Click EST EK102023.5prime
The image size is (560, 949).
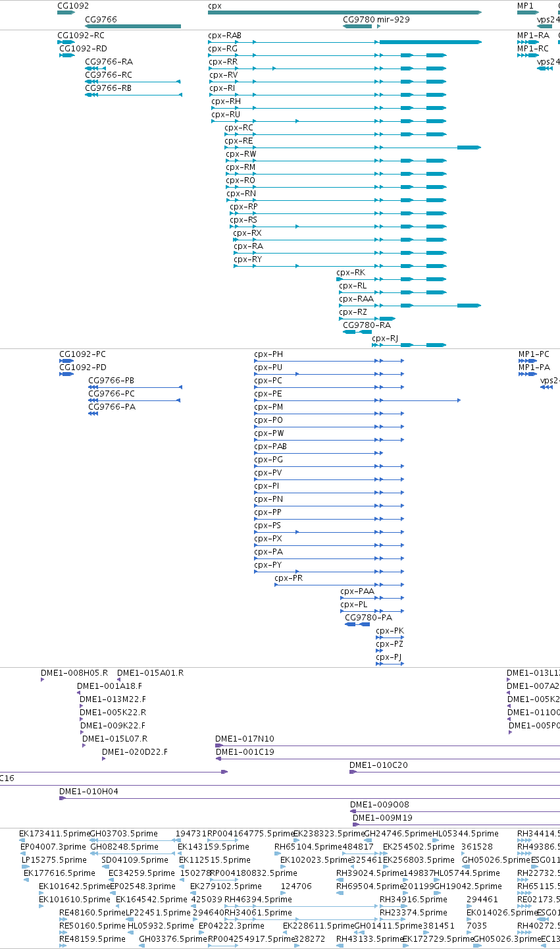click(317, 860)
